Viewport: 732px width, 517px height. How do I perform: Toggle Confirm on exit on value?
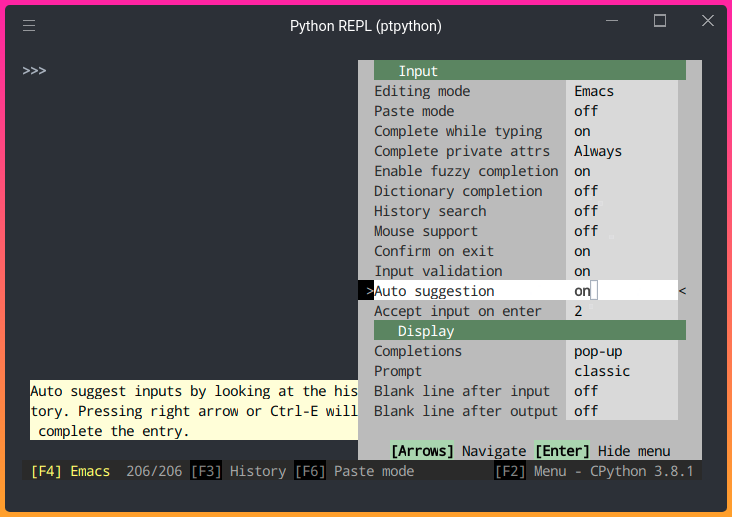click(x=582, y=251)
